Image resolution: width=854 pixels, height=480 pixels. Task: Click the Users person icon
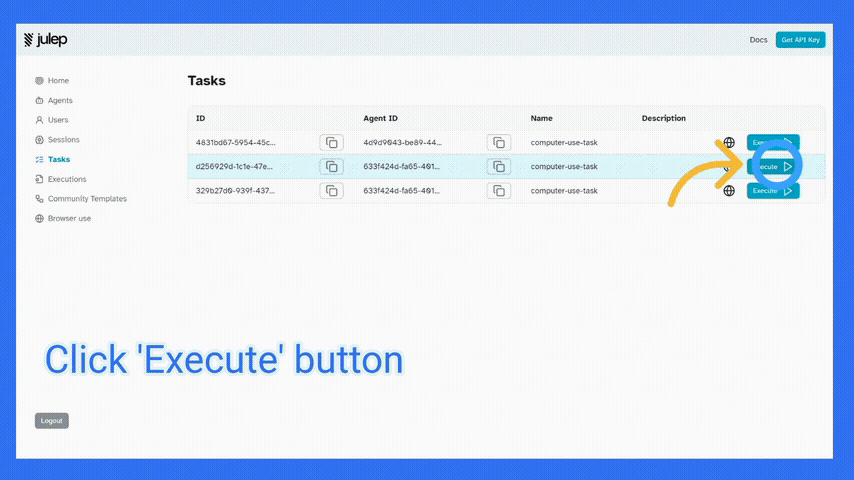pyautogui.click(x=39, y=120)
